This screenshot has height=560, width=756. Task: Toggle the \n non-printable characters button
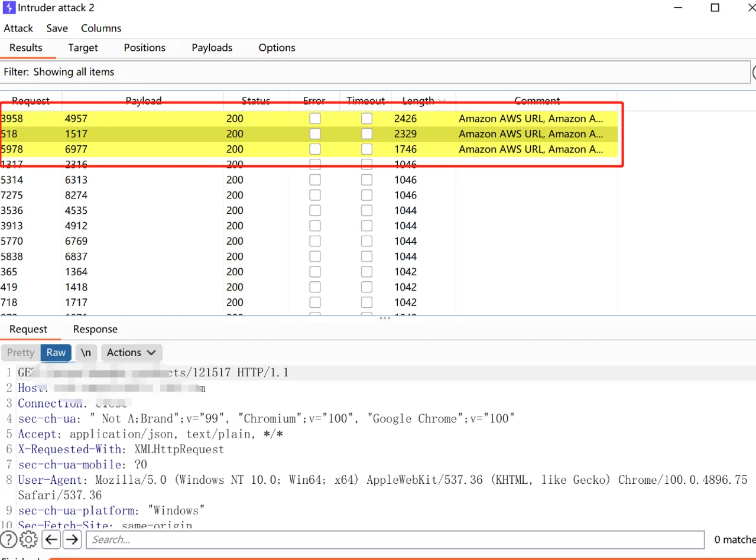[x=86, y=353]
